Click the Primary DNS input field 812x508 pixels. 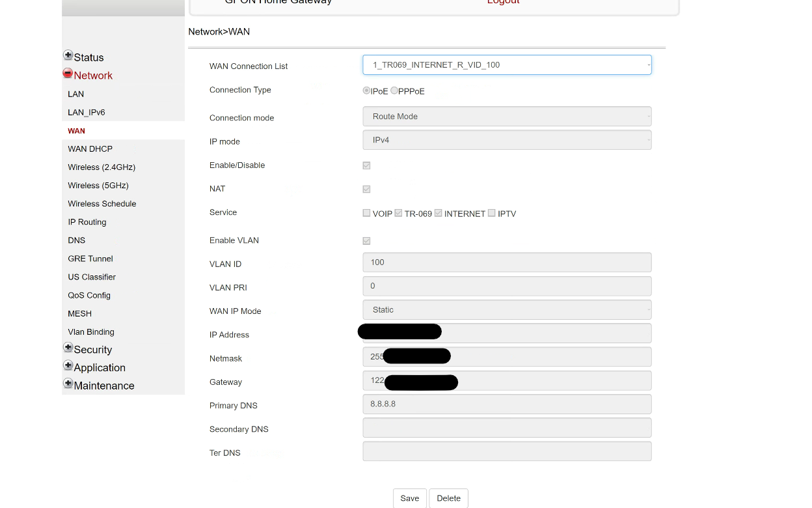tap(506, 404)
